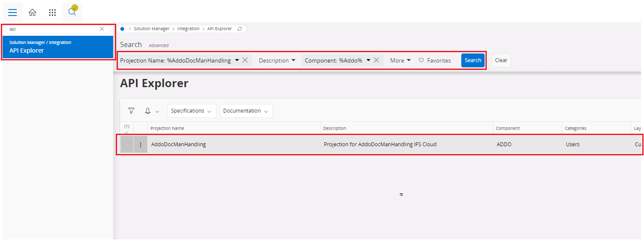Click the Integration breadcrumb
The width and height of the screenshot is (644, 242).
[x=188, y=29]
